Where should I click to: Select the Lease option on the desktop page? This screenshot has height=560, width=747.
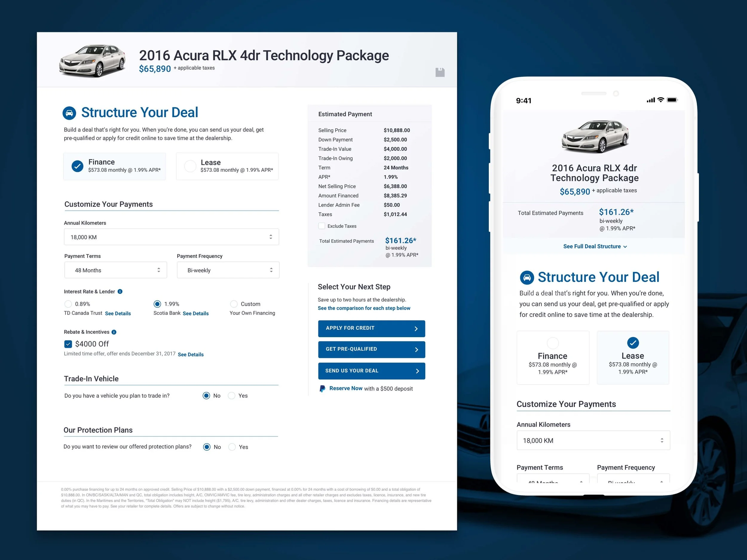[x=227, y=166]
